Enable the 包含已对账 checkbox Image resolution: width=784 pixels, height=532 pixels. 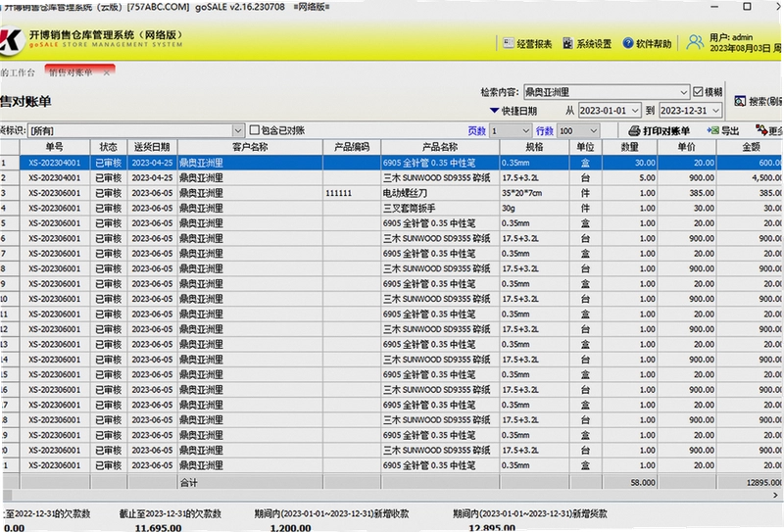(x=255, y=130)
